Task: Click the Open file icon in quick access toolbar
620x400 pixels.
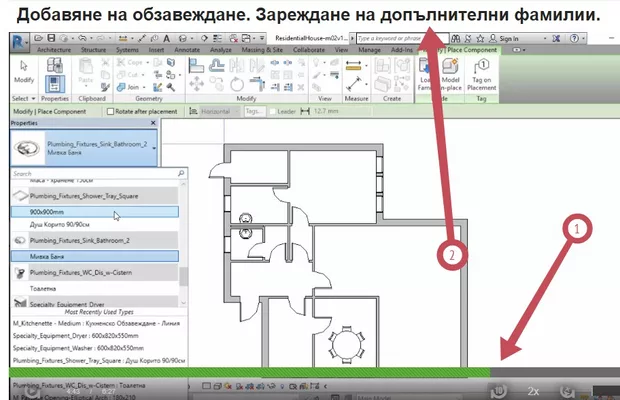Action: (39, 38)
